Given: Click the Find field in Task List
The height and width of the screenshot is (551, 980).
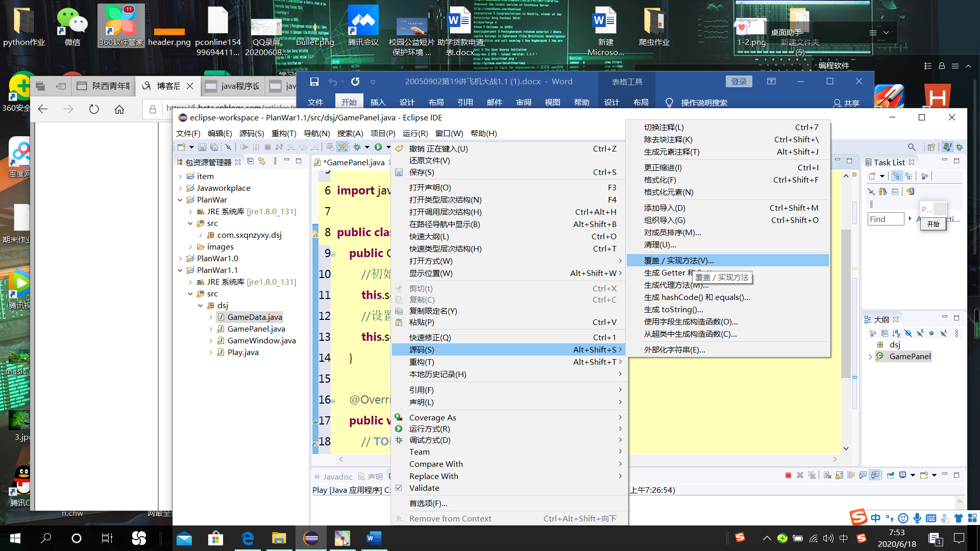Looking at the screenshot, I should click(886, 219).
